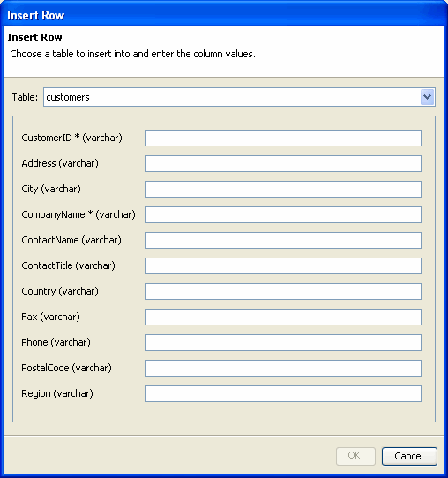Click the disabled OK button

pyautogui.click(x=355, y=456)
